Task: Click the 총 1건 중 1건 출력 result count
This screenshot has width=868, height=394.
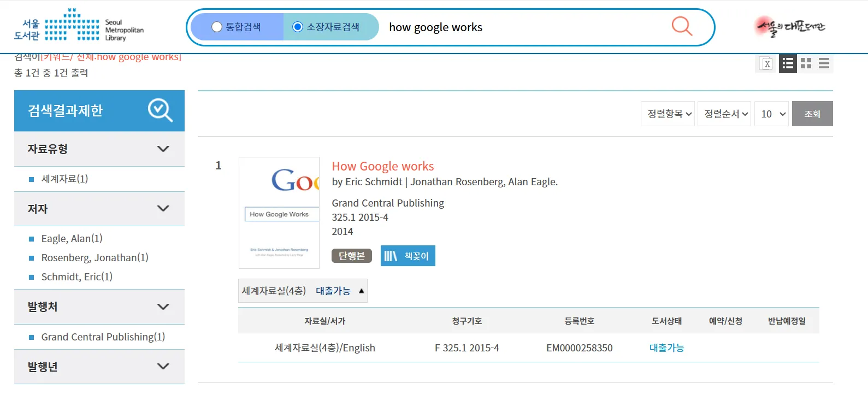Action: (x=51, y=73)
